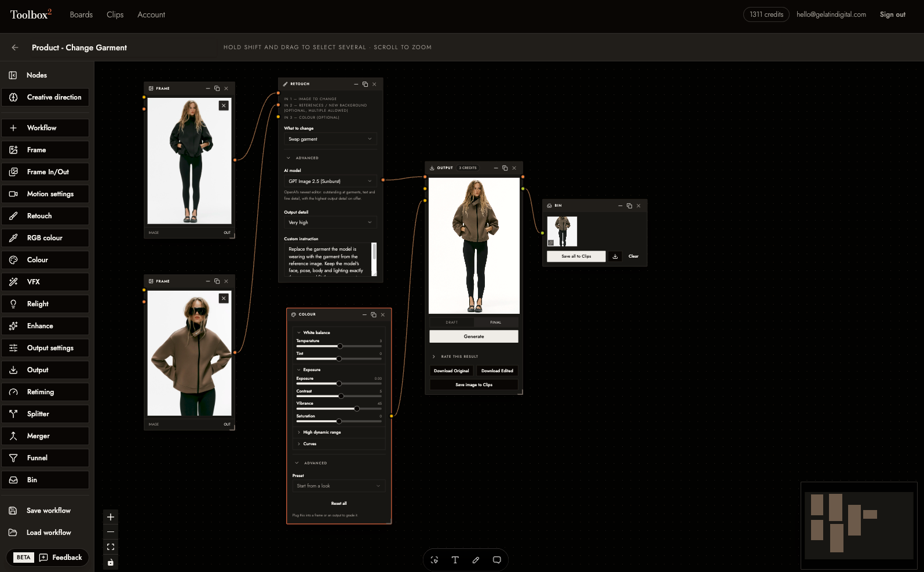Open the Account menu
The height and width of the screenshot is (572, 924).
[151, 14]
